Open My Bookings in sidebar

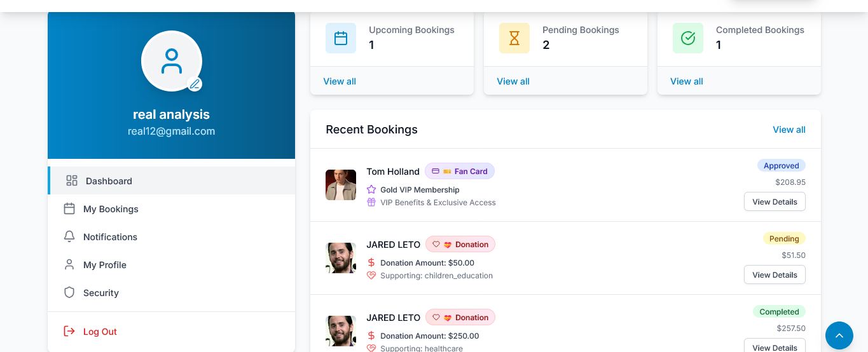[x=171, y=208]
